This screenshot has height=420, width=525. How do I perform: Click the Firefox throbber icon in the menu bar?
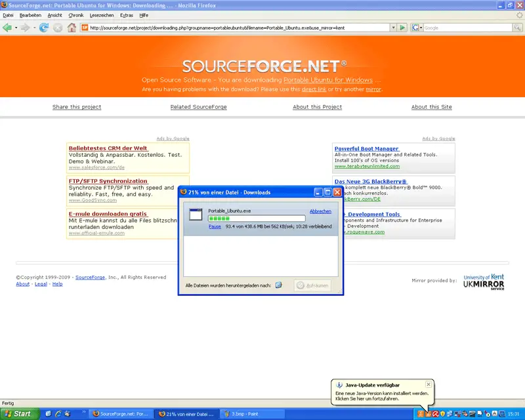[519, 15]
